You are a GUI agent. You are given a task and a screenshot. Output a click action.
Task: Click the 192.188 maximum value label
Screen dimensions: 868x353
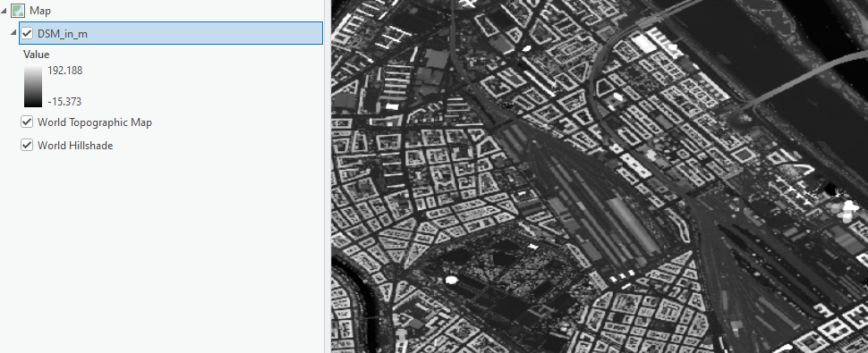[x=65, y=71]
